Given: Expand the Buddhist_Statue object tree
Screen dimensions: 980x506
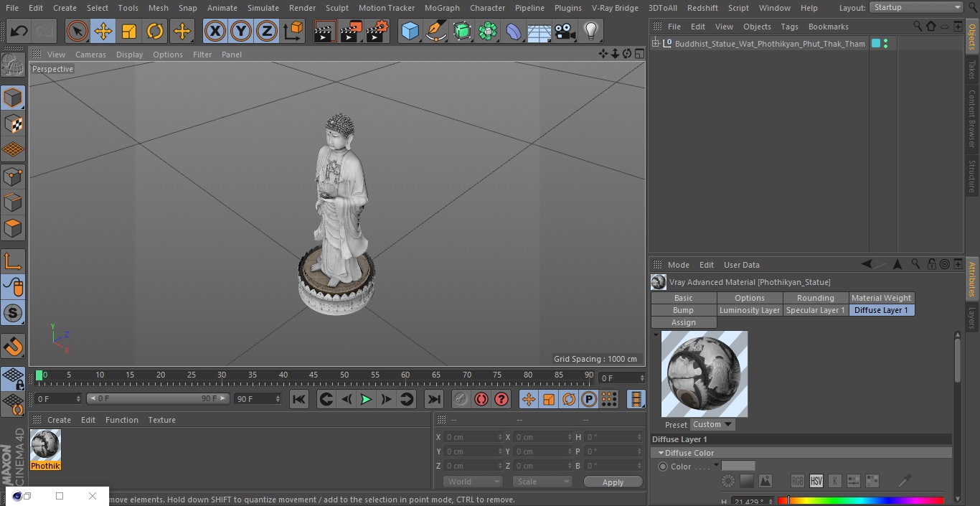Looking at the screenshot, I should 655,44.
